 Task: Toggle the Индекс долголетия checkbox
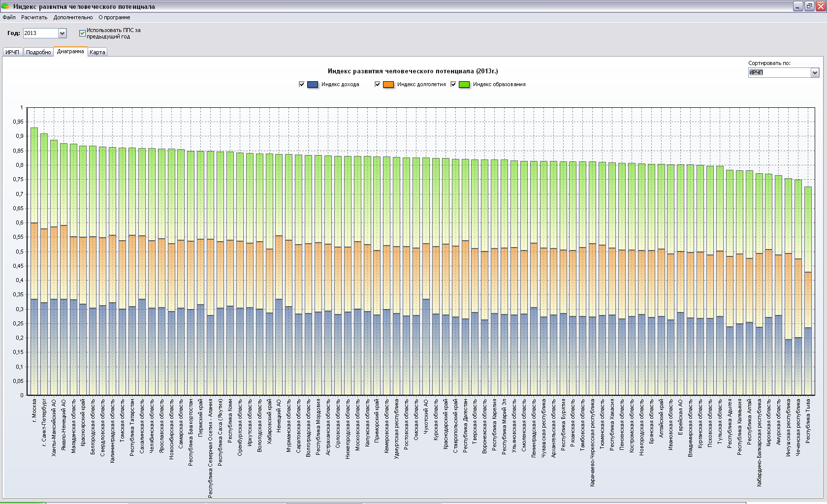point(378,84)
